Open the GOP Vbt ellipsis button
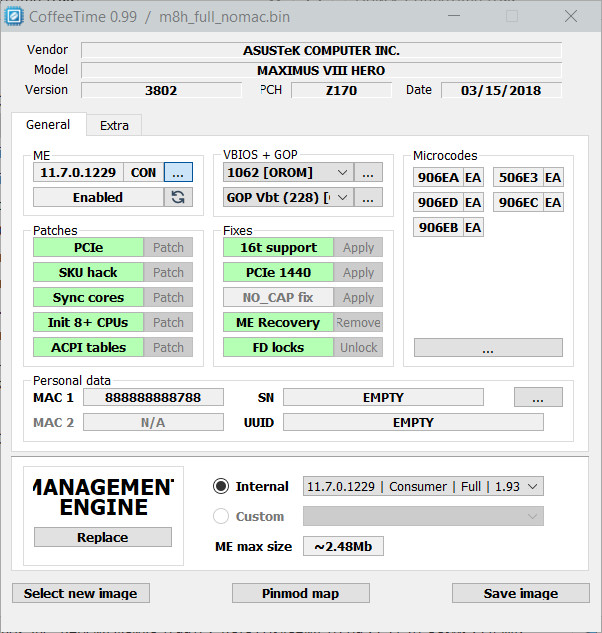 [x=368, y=197]
